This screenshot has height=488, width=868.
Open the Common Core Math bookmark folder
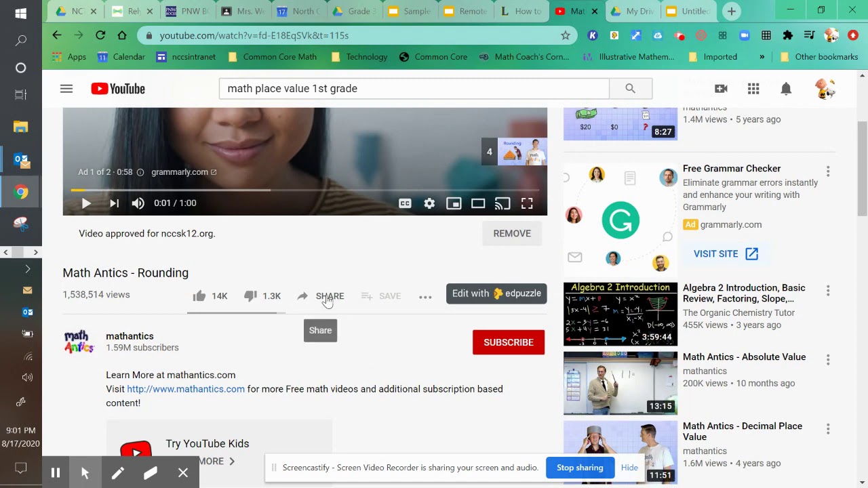(x=273, y=57)
